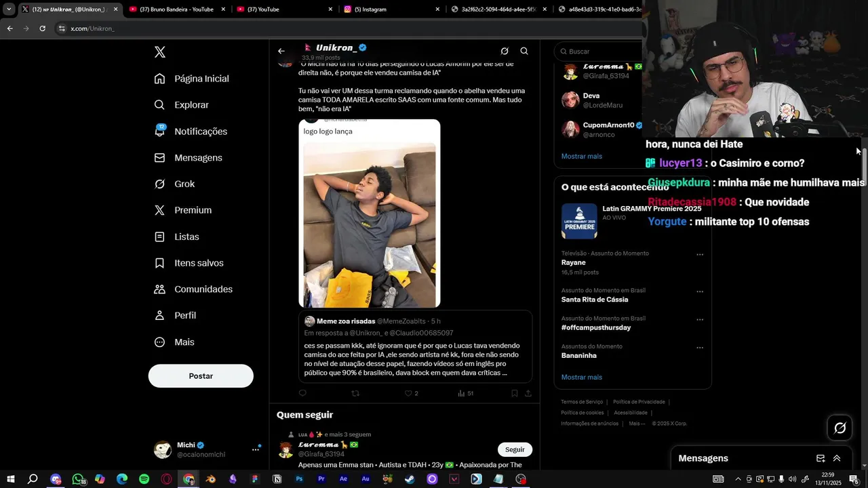Image resolution: width=868 pixels, height=488 pixels.
Task: Click the search icon in profile header
Action: click(x=524, y=51)
